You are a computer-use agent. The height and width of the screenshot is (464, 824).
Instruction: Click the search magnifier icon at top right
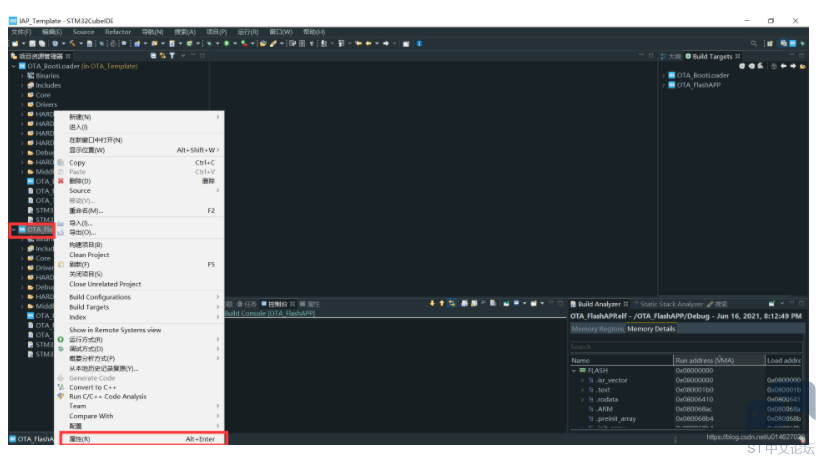(x=754, y=44)
